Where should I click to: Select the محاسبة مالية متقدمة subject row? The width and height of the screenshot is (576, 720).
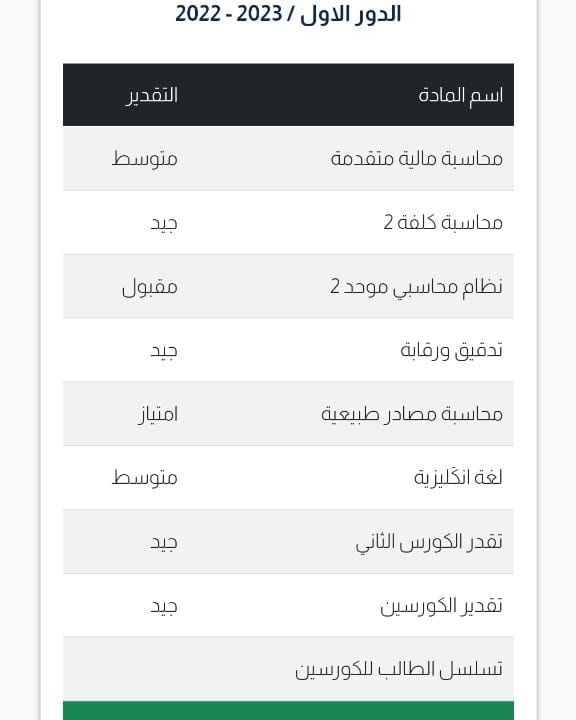[x=288, y=158]
